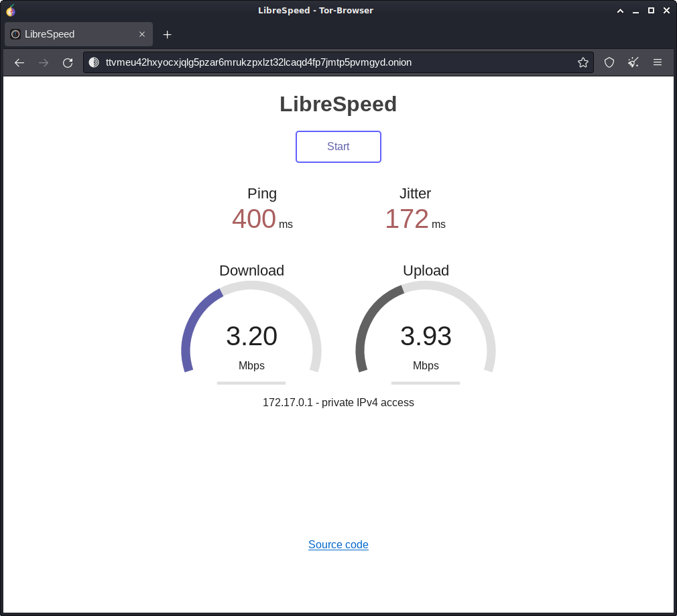Image resolution: width=677 pixels, height=616 pixels.
Task: Click the Tor Browser title bar icon
Action: coord(11,10)
